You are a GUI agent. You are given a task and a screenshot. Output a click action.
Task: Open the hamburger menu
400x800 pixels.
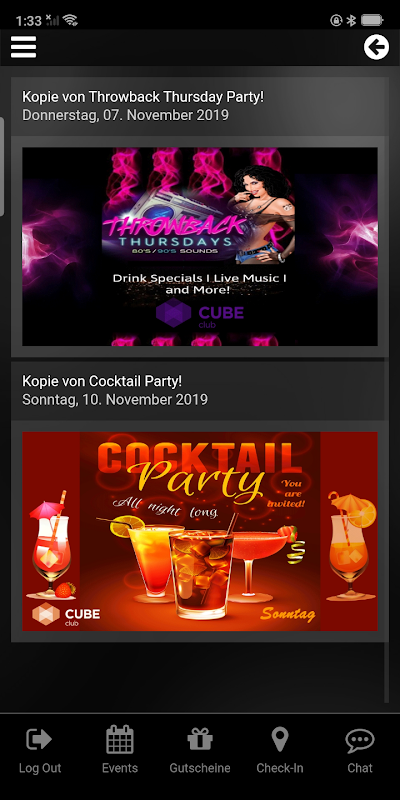coord(23,47)
